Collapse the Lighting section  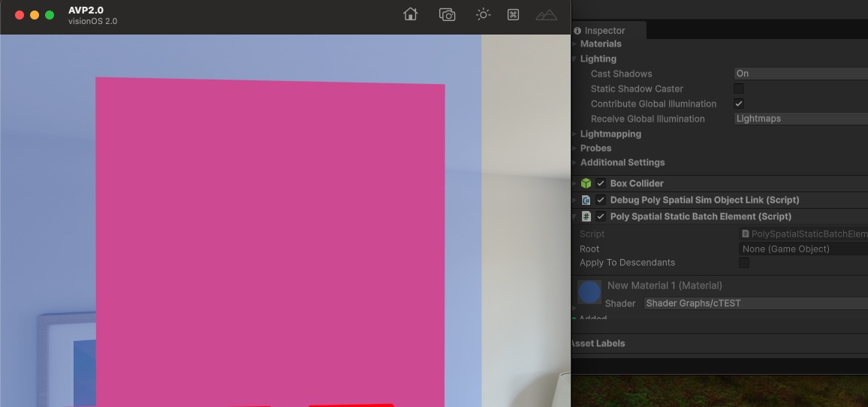(574, 59)
